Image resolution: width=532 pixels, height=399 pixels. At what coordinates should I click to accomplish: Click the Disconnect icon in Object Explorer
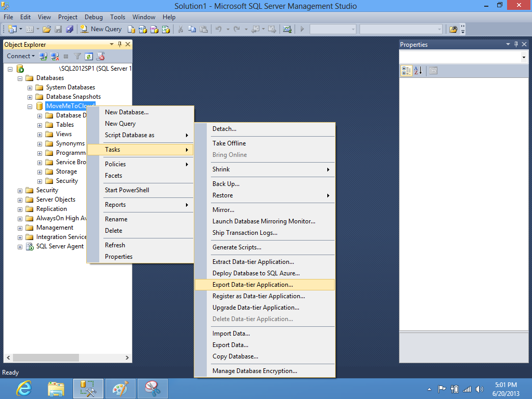pyautogui.click(x=55, y=56)
